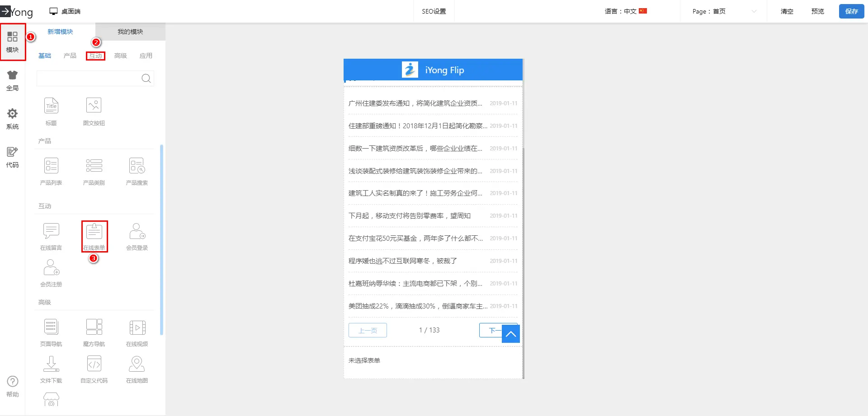Screen dimensions: 868x416
Task: Choose the 自定义代码 custom code module
Action: point(94,369)
